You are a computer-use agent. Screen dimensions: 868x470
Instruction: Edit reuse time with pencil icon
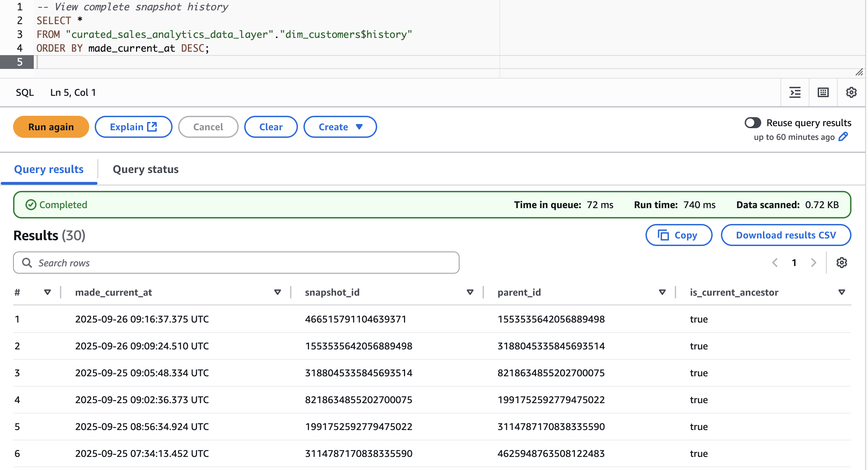pos(843,137)
